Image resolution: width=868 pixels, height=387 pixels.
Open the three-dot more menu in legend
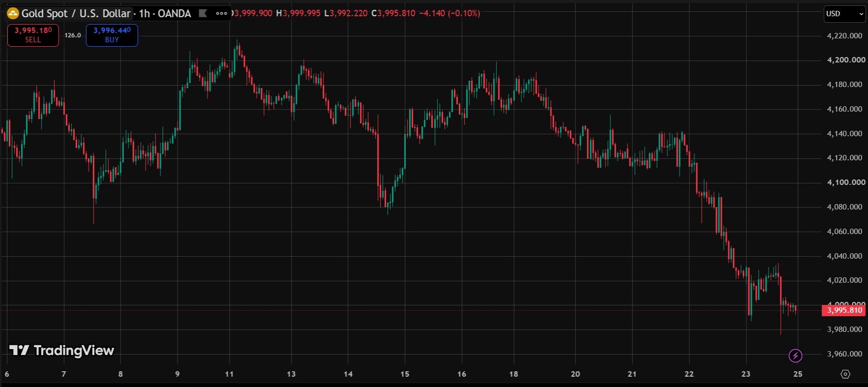222,13
